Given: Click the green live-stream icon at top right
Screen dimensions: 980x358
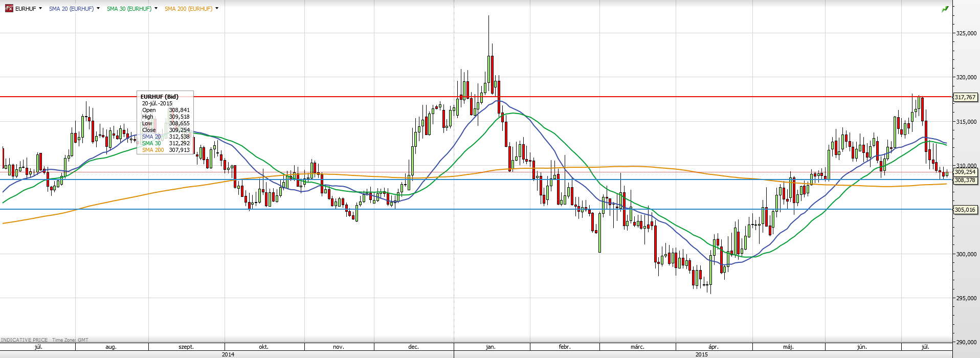Looking at the screenshot, I should pyautogui.click(x=945, y=9).
